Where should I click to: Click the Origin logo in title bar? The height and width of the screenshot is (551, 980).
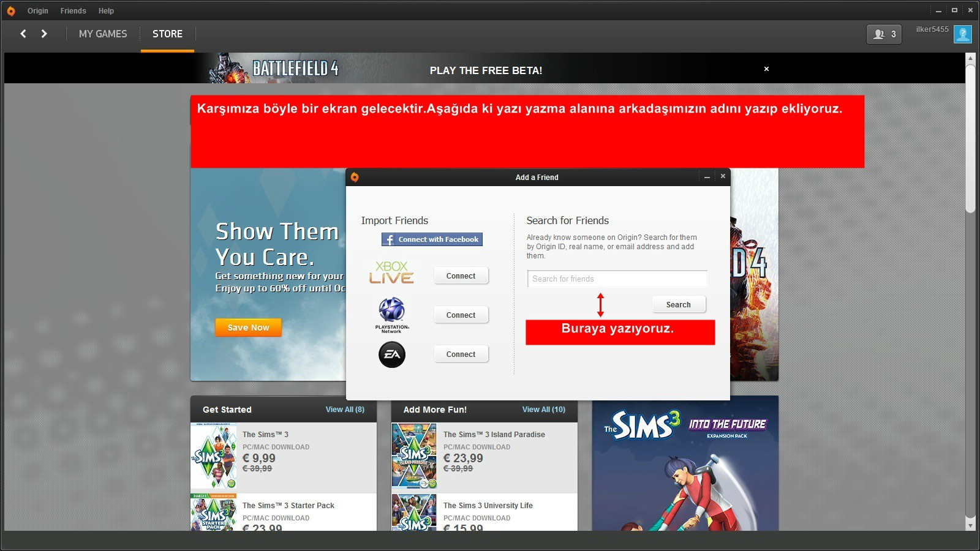coord(11,11)
